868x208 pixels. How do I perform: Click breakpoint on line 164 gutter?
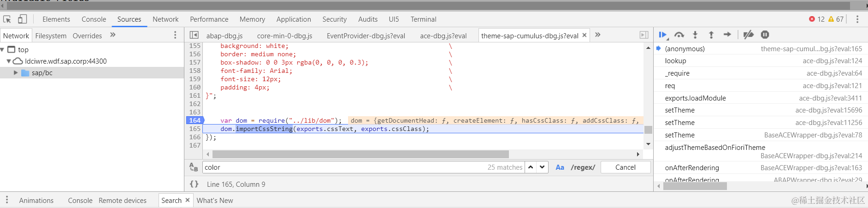pyautogui.click(x=195, y=120)
